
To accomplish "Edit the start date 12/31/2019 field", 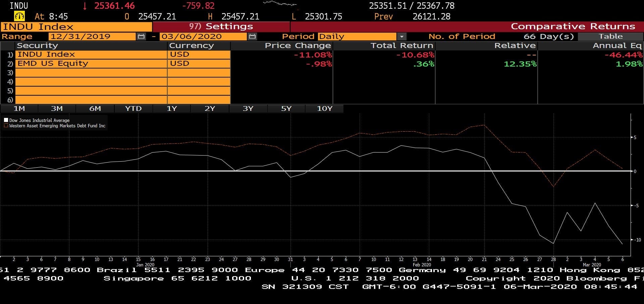I will [92, 36].
